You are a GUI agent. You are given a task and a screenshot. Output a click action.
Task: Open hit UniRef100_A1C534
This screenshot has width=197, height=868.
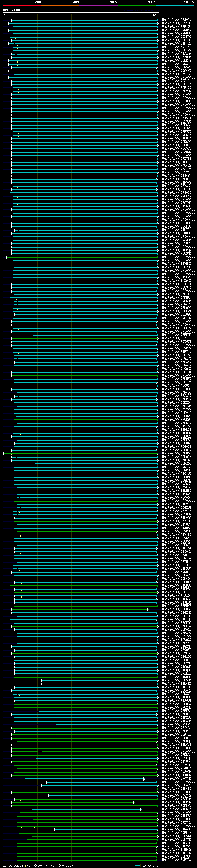pos(177,386)
